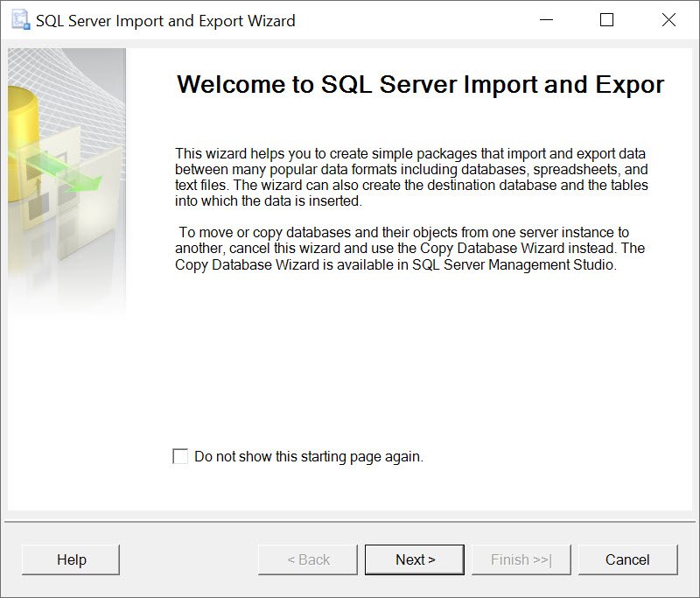Viewport: 700px width, 598px height.
Task: Click the database cylinder illustration
Action: (24, 143)
